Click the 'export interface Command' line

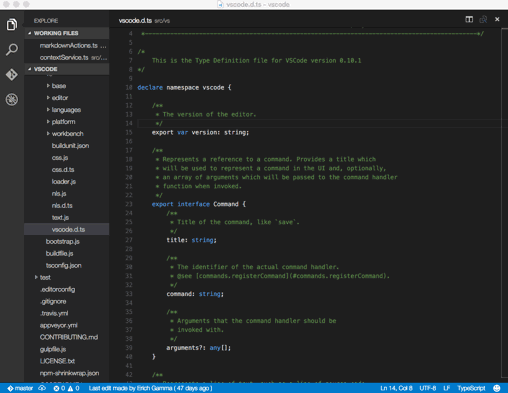point(199,204)
